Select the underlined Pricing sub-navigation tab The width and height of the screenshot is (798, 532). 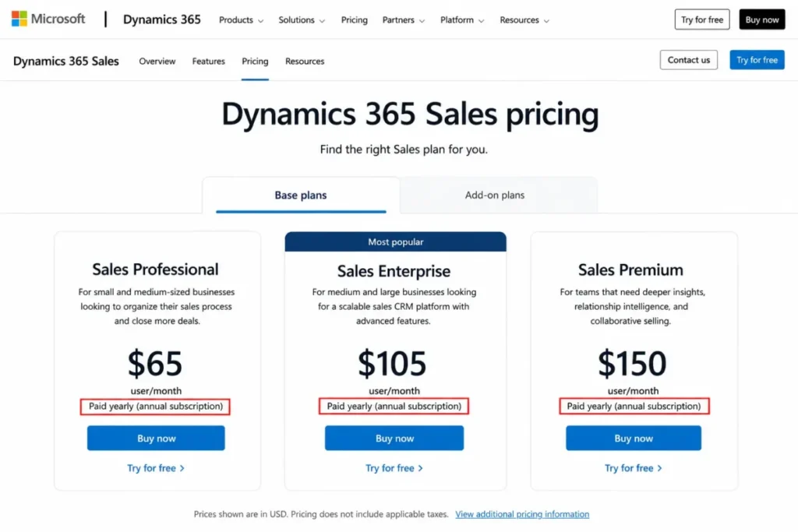click(x=255, y=61)
